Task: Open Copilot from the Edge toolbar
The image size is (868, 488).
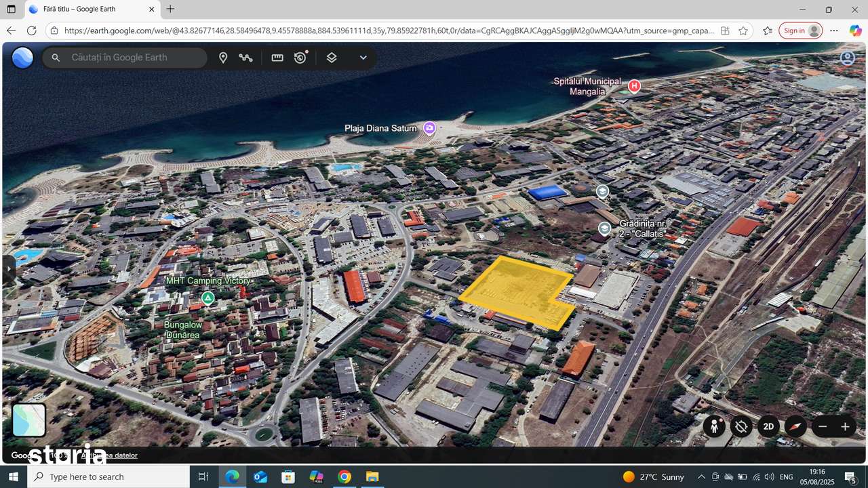Action: tap(855, 30)
